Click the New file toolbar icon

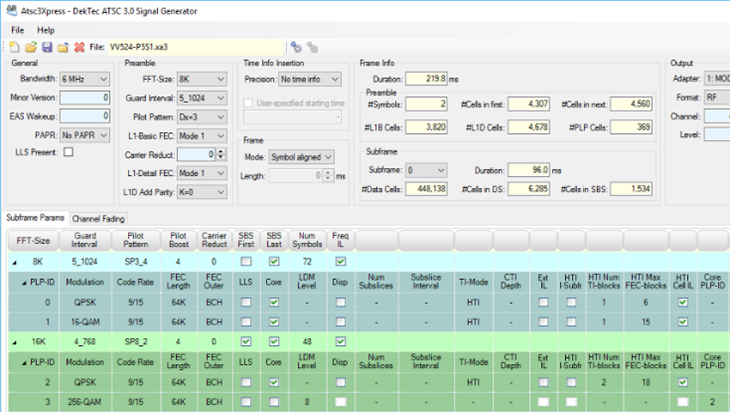pos(16,47)
